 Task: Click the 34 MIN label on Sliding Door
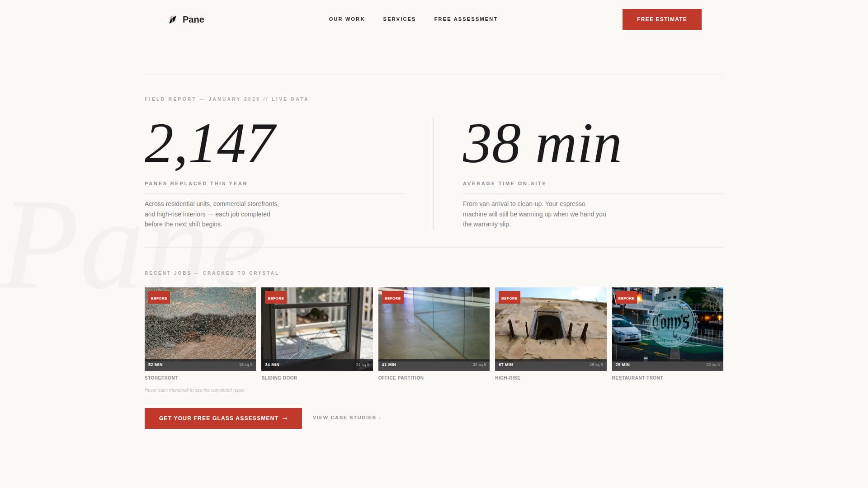[x=272, y=365]
